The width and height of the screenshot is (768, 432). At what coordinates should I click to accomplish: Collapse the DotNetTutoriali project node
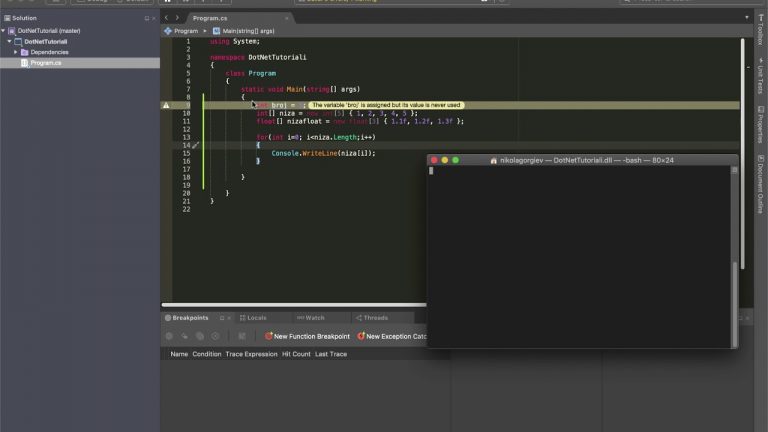pyautogui.click(x=9, y=42)
